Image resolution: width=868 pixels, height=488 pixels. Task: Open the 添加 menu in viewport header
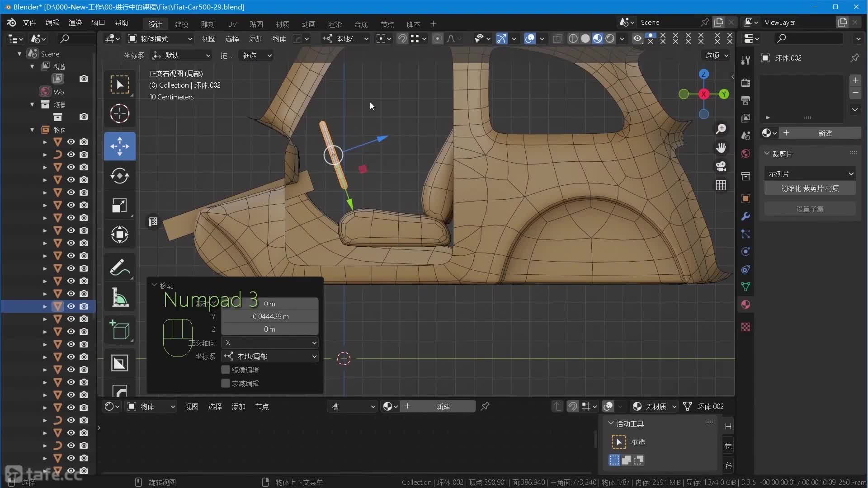click(256, 39)
